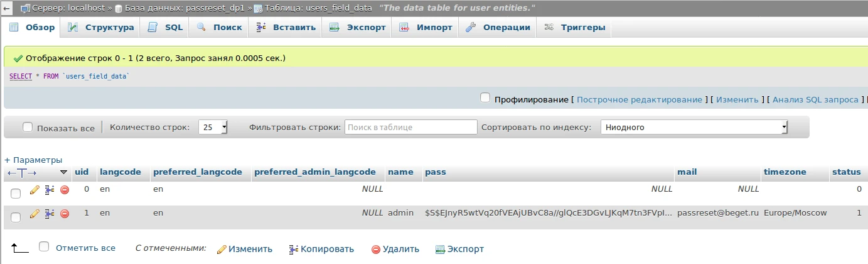Screen dimensions: 868x264
Task: Open the Триггеры tab
Action: point(574,28)
